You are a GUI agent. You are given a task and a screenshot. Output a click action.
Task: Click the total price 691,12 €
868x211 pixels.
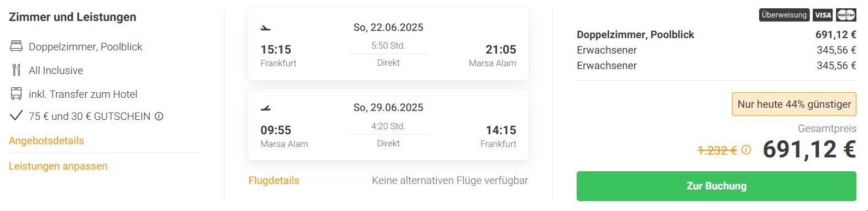tap(809, 149)
